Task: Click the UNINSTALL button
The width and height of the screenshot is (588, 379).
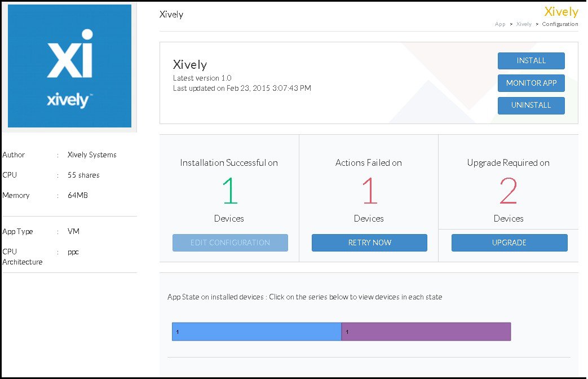Action: 531,105
